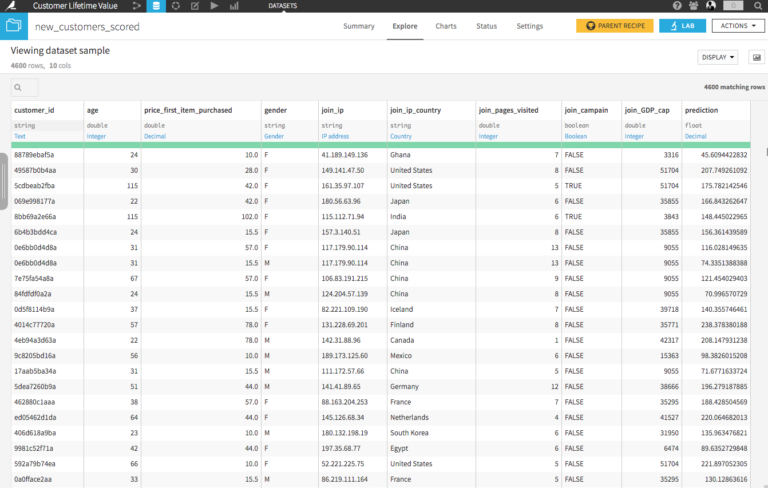Open the price_first_item_purchased column header
The width and height of the screenshot is (768, 488).
[x=188, y=110]
